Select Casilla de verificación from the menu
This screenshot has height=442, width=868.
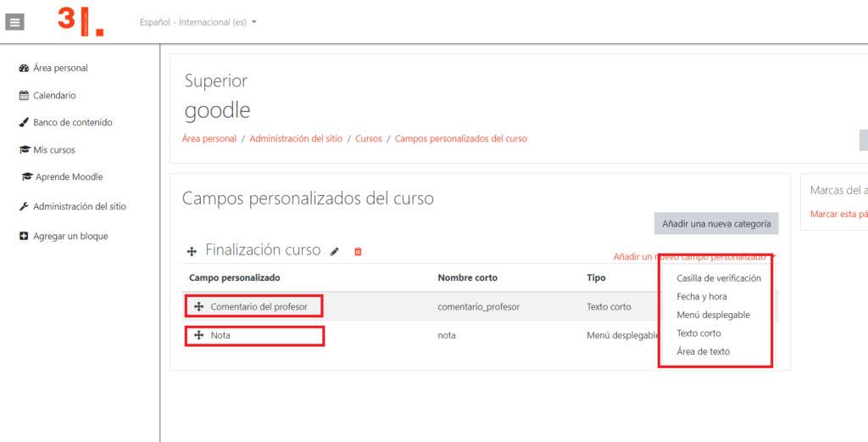718,278
